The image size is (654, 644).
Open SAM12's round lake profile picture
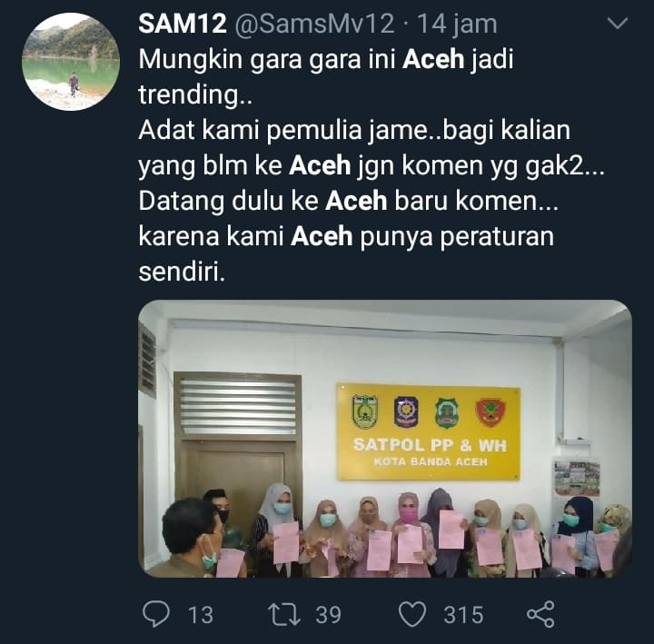tap(71, 62)
